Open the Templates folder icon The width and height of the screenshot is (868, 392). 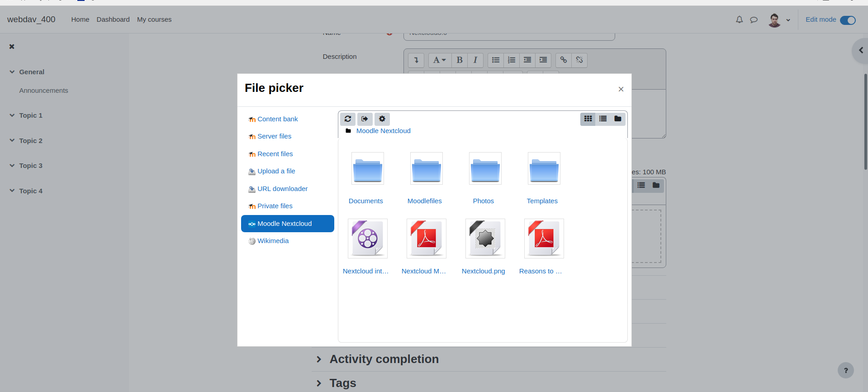pyautogui.click(x=544, y=168)
